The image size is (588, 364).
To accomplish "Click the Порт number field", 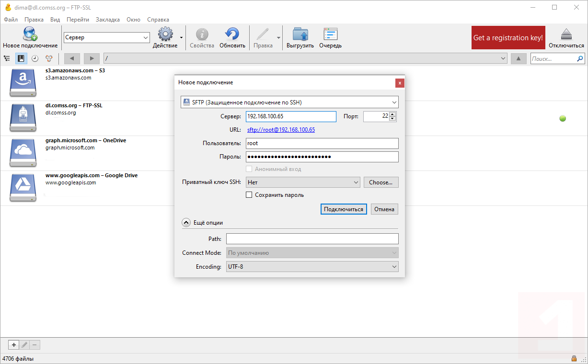I will coord(376,116).
